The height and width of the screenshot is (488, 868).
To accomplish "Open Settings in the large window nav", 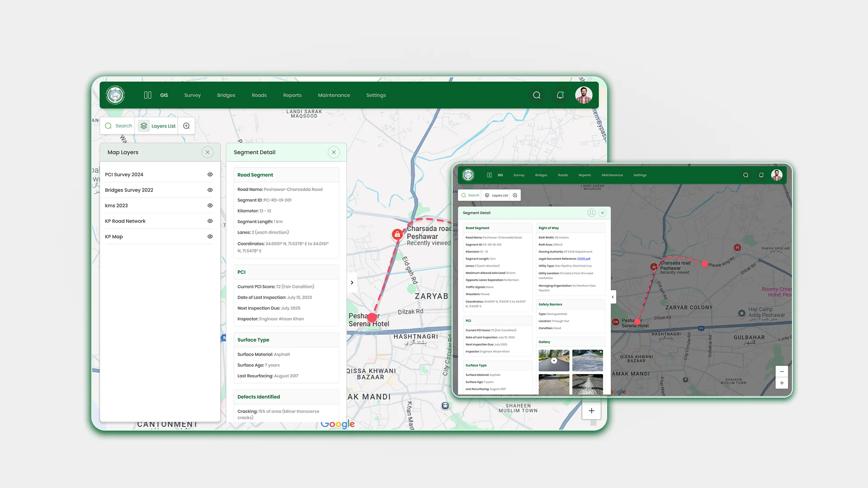I will coord(376,95).
